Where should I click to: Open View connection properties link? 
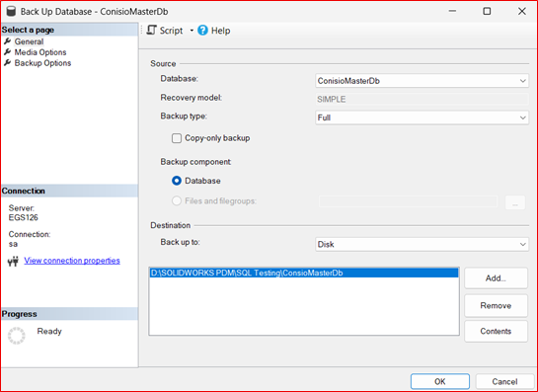coord(72,261)
